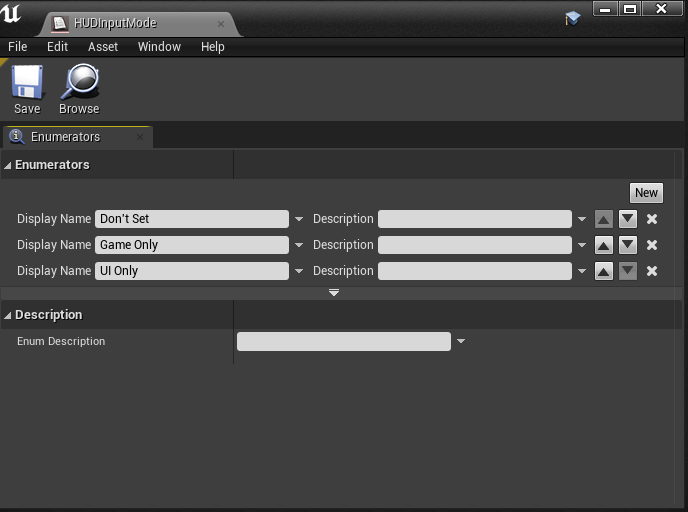This screenshot has width=688, height=512.
Task: Click the Don't Set display name field
Action: click(x=192, y=219)
